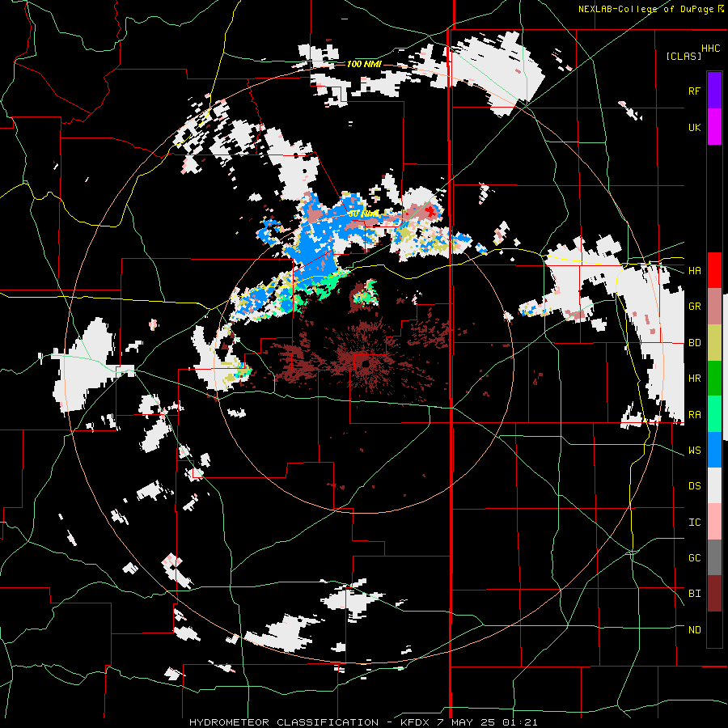Click the HA red legend swatch

click(x=714, y=270)
